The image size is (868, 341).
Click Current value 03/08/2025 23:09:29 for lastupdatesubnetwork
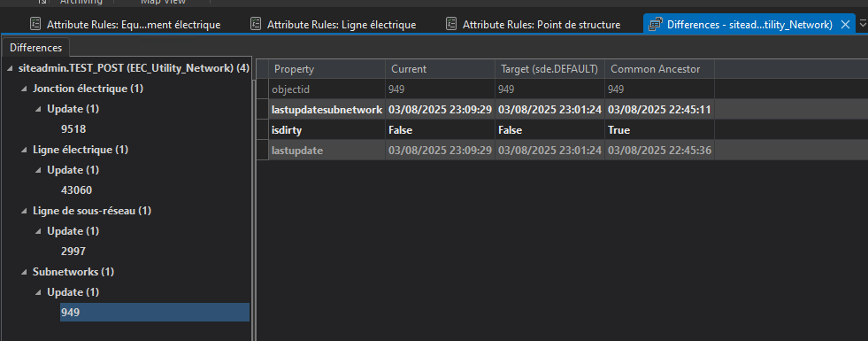440,110
